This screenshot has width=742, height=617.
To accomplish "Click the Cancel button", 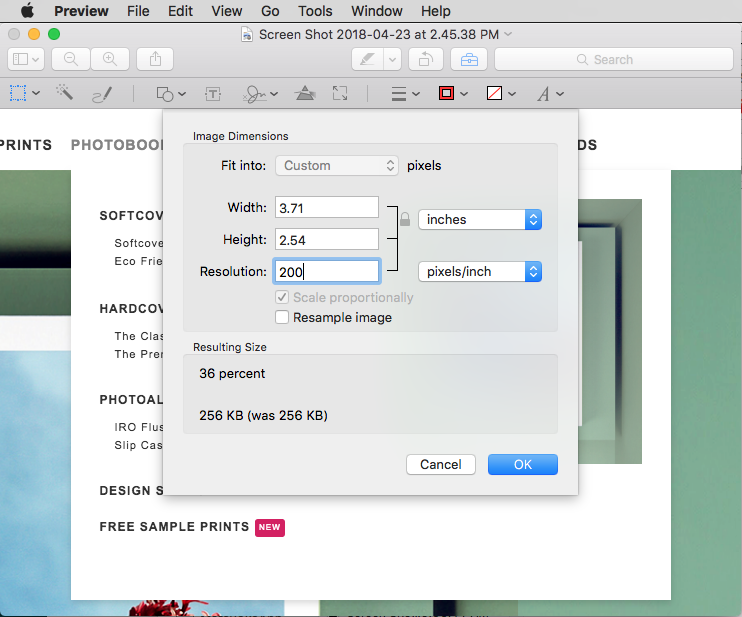I will 441,465.
